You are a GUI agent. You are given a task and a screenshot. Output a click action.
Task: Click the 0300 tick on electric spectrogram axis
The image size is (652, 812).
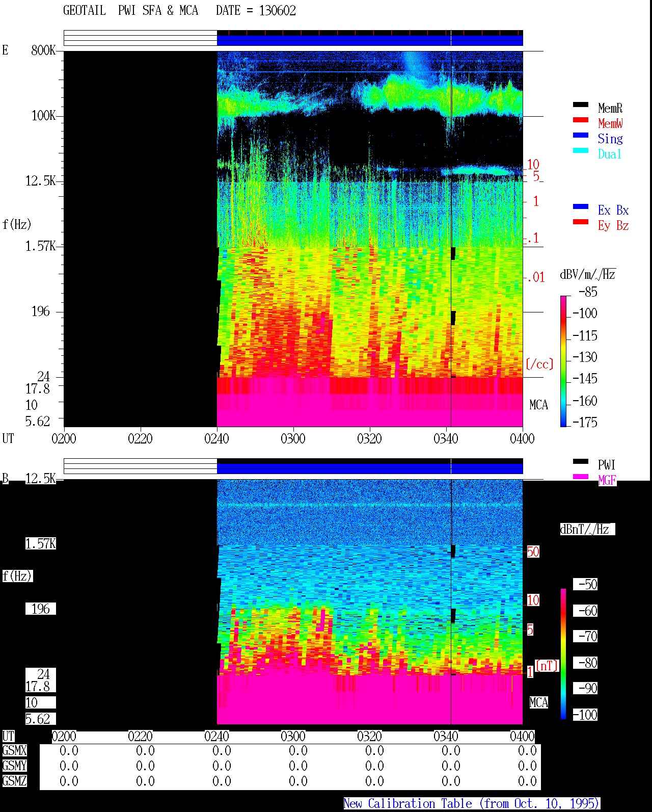pos(293,438)
